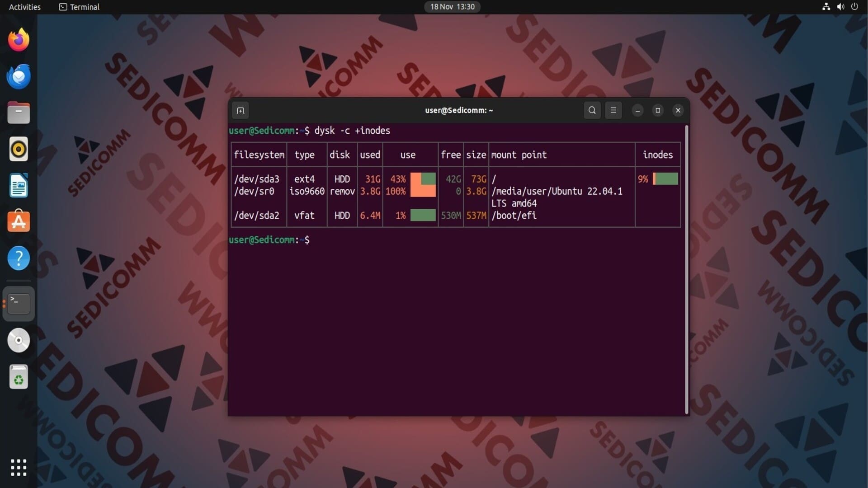
Task: Open the Terminal app menu in top bar
Action: pyautogui.click(x=80, y=7)
